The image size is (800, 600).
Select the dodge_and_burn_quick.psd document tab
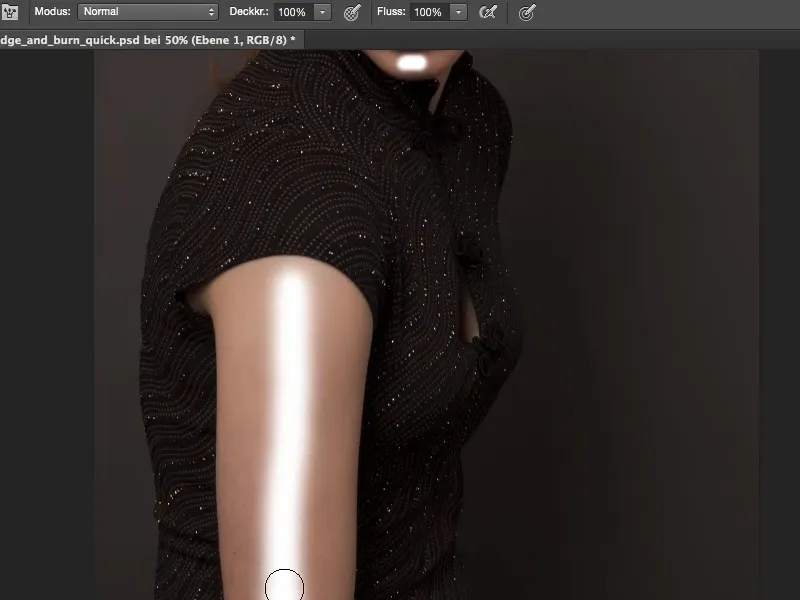(x=152, y=40)
